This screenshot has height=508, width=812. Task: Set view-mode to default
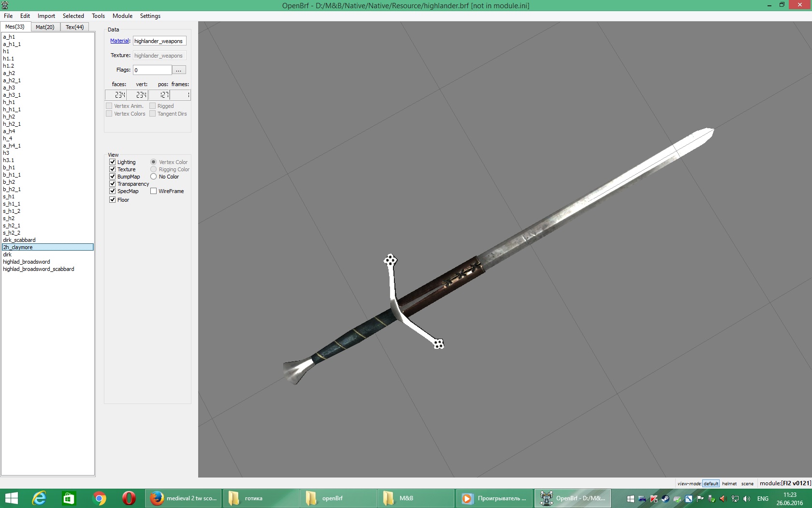click(x=711, y=484)
